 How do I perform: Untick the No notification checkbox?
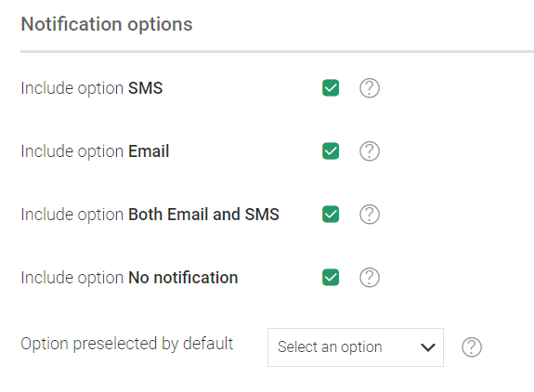pyautogui.click(x=331, y=278)
